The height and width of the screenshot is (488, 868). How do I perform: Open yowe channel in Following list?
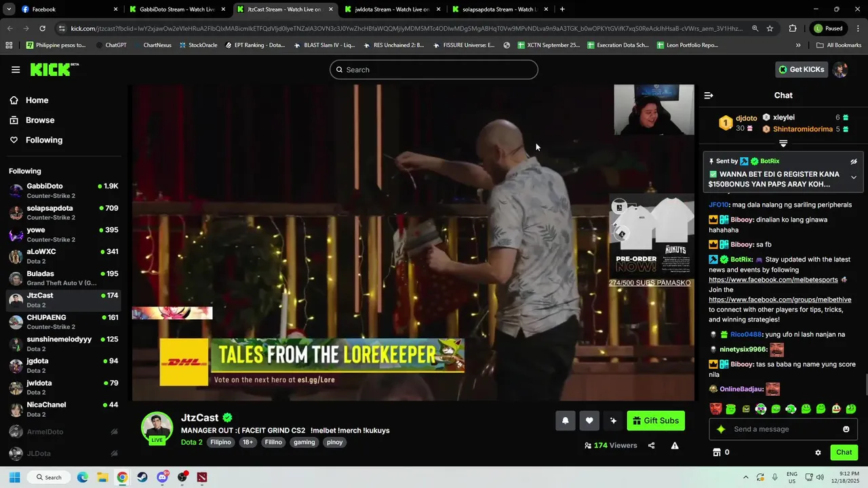pos(64,235)
